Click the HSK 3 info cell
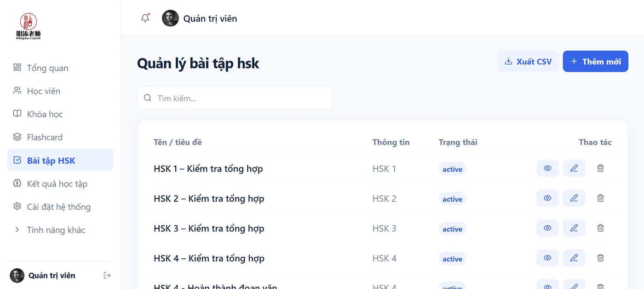Image resolution: width=644 pixels, height=289 pixels. pyautogui.click(x=385, y=229)
